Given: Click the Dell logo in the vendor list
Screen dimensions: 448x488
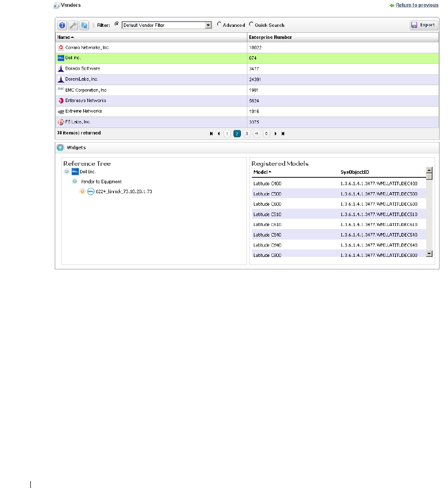Looking at the screenshot, I should point(61,58).
